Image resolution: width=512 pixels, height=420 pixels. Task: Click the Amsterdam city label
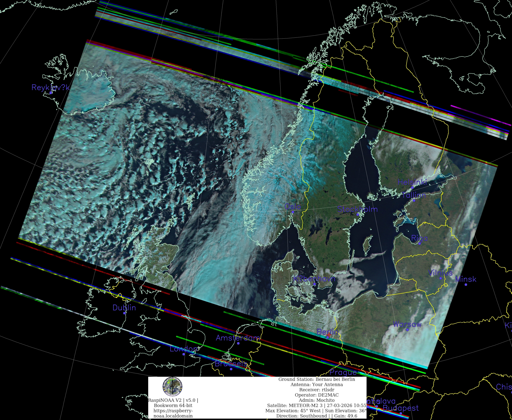coord(238,338)
